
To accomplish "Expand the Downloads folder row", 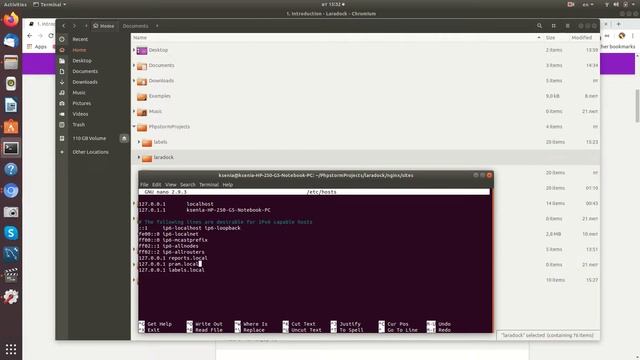I will pyautogui.click(x=134, y=80).
